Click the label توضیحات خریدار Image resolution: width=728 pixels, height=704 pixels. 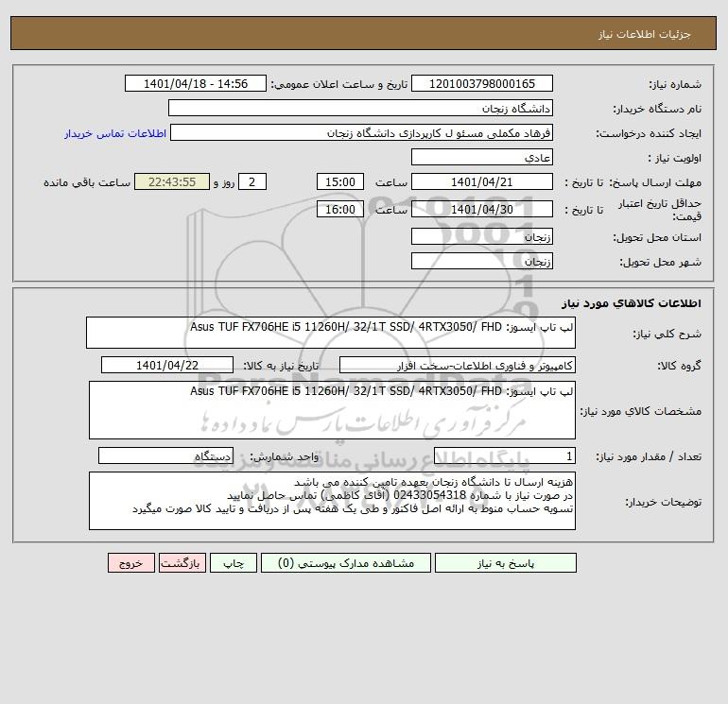pyautogui.click(x=663, y=502)
